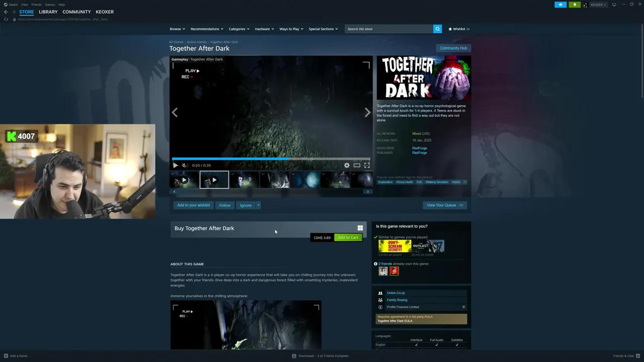Viewport: 644px width, 362px height.
Task: Open video player settings gear
Action: (x=347, y=165)
